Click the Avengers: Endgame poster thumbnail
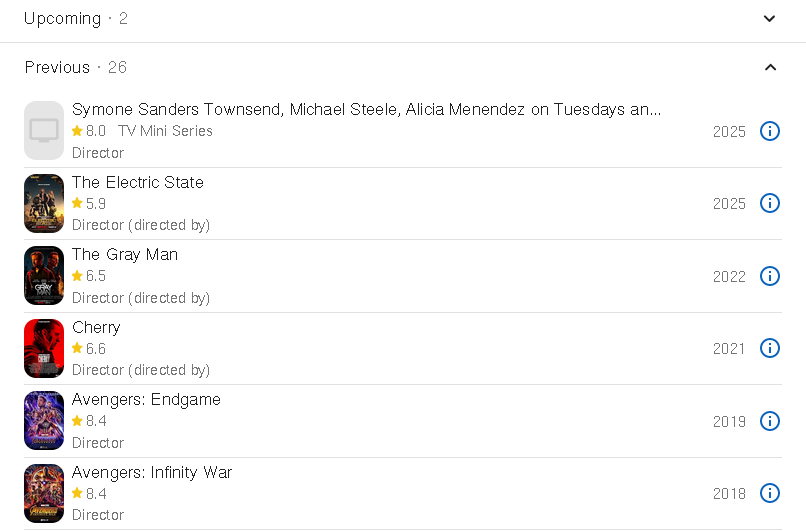 pos(44,421)
